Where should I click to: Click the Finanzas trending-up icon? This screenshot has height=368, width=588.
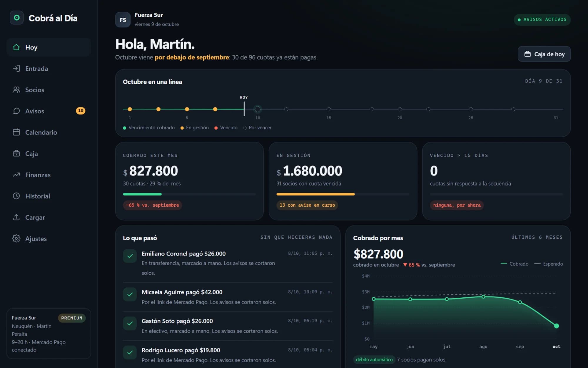[x=16, y=175]
